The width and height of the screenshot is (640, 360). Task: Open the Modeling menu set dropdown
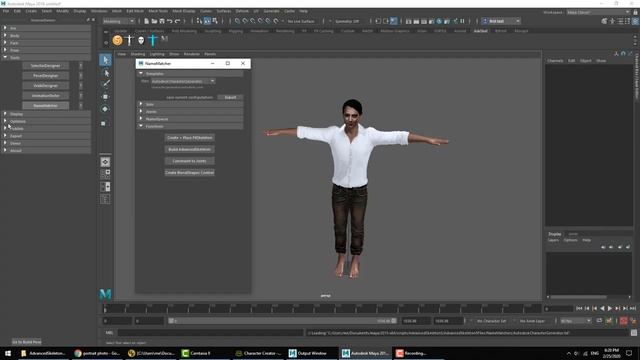coord(118,21)
